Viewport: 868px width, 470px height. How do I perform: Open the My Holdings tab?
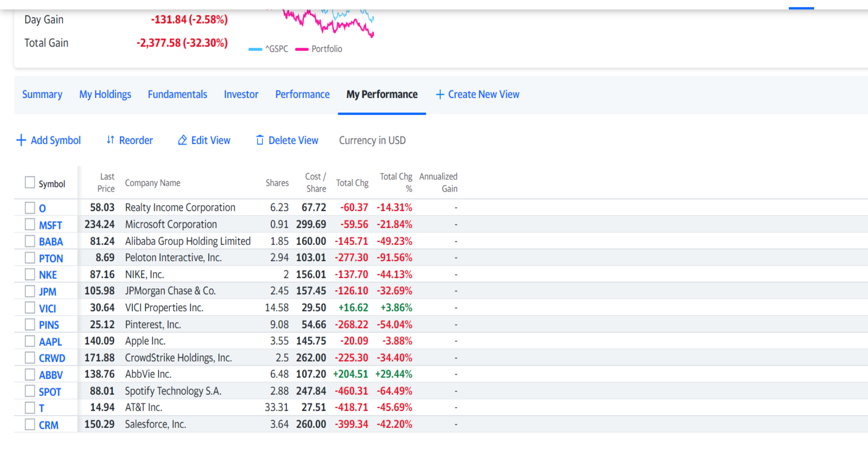105,94
